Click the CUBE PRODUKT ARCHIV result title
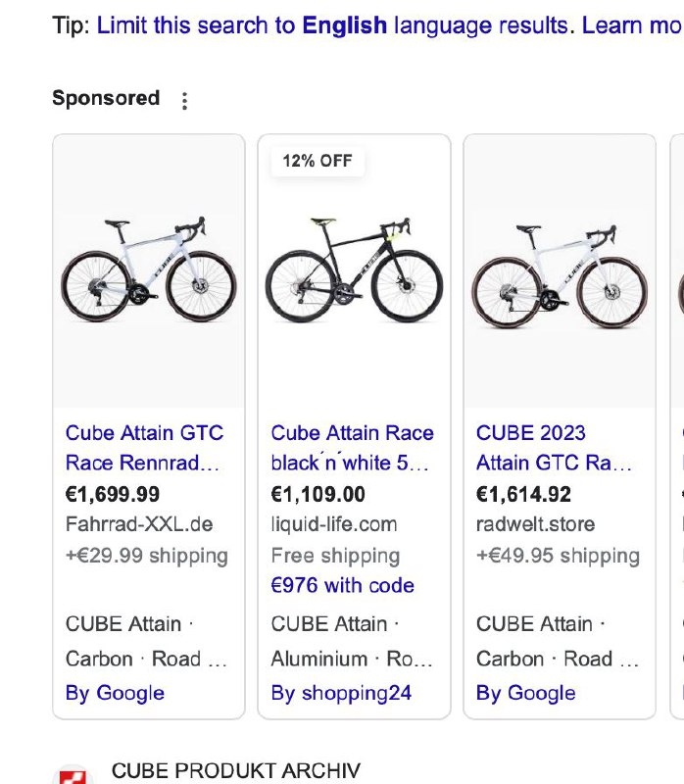The width and height of the screenshot is (684, 784). (236, 770)
